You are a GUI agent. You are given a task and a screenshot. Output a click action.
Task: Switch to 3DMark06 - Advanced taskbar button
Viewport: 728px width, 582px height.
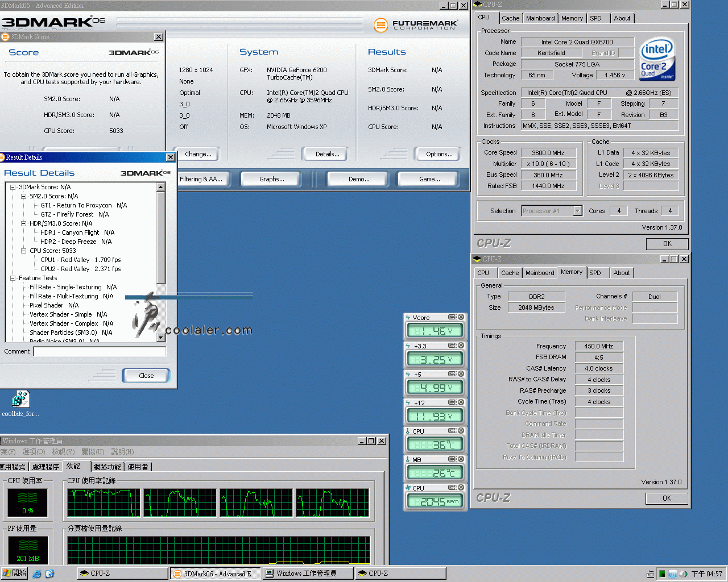point(215,573)
